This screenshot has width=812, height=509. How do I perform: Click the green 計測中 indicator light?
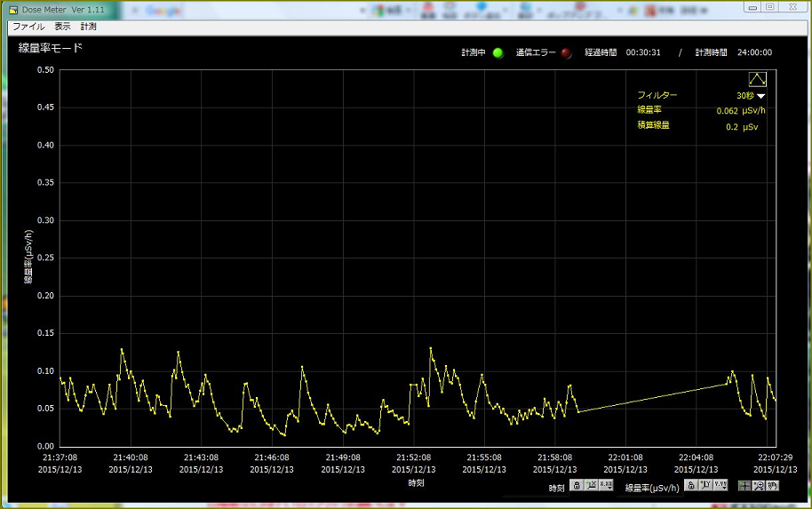point(498,52)
